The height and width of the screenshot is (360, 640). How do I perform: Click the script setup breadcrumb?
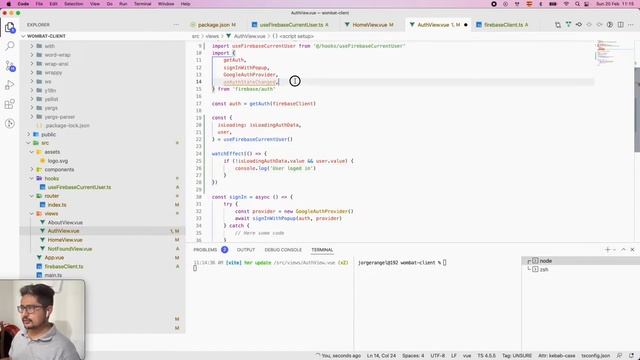pos(293,36)
